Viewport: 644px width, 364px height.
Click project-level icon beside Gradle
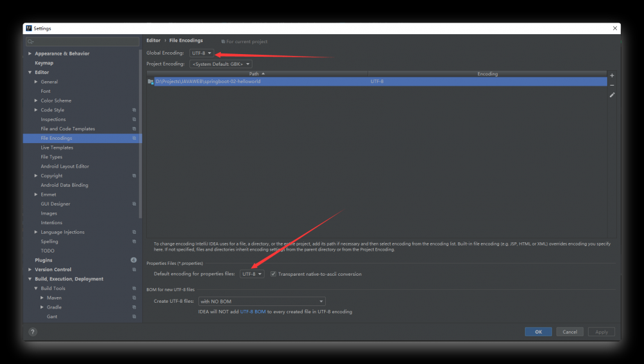pos(134,307)
